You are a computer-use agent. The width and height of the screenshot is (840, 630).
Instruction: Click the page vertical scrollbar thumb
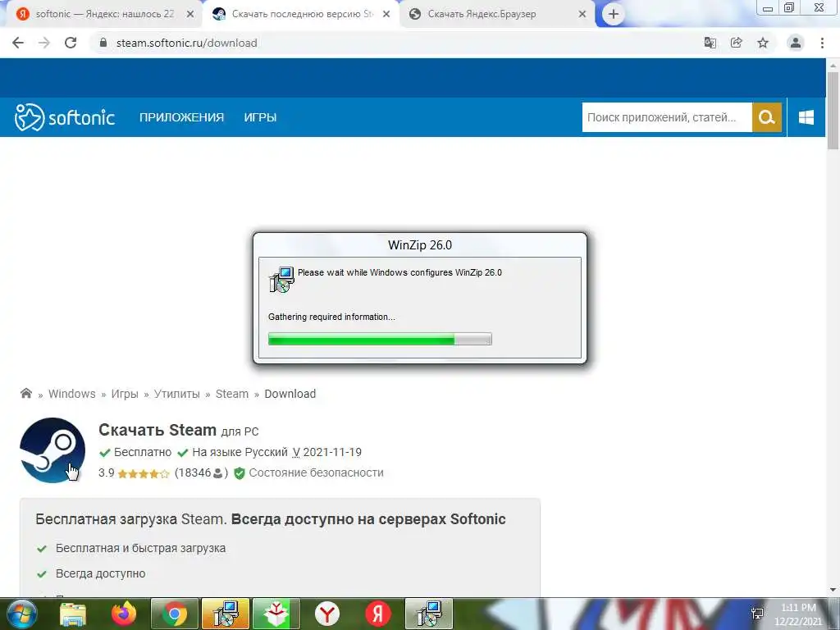pos(833,110)
